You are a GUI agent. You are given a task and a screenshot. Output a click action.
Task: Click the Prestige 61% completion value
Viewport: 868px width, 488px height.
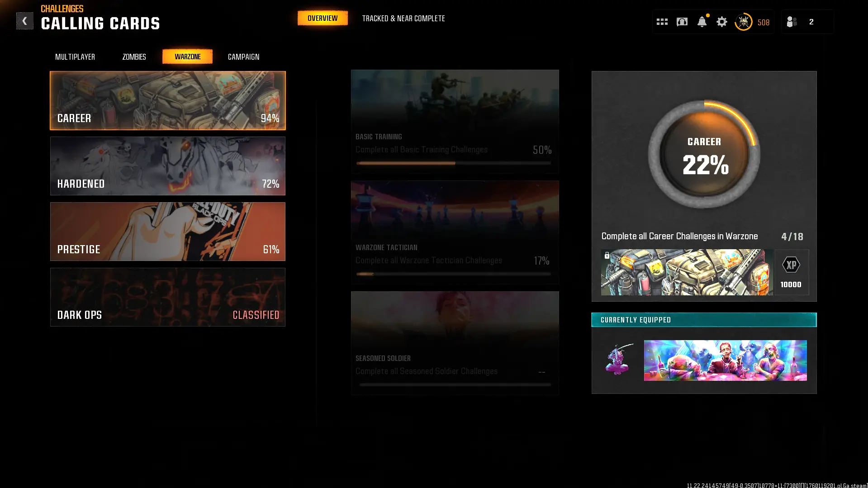[271, 250]
